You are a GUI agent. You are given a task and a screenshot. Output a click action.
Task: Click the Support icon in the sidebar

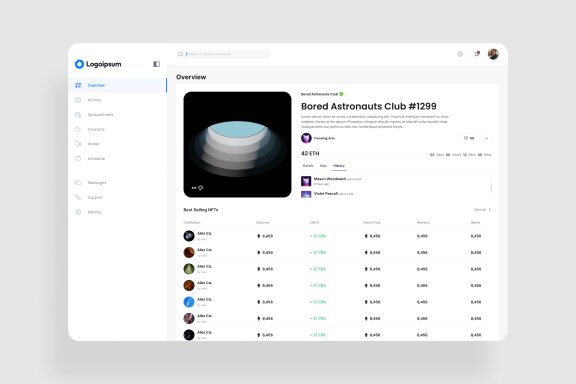[x=78, y=197]
